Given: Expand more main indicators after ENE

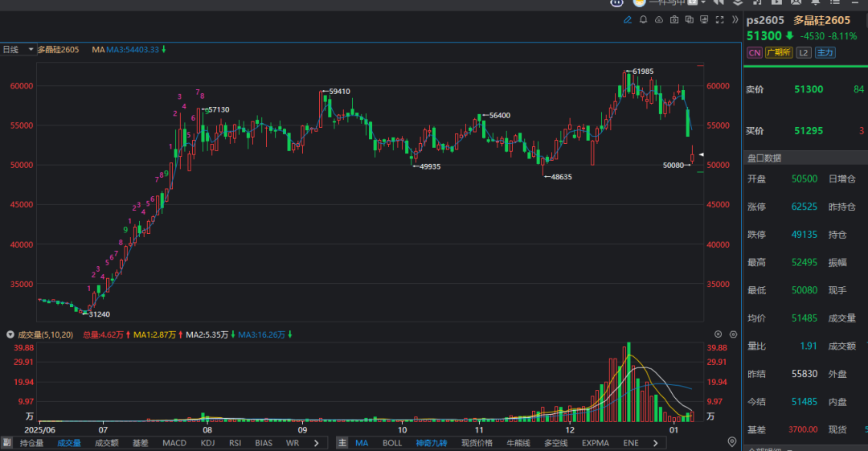Looking at the screenshot, I should pos(657,443).
